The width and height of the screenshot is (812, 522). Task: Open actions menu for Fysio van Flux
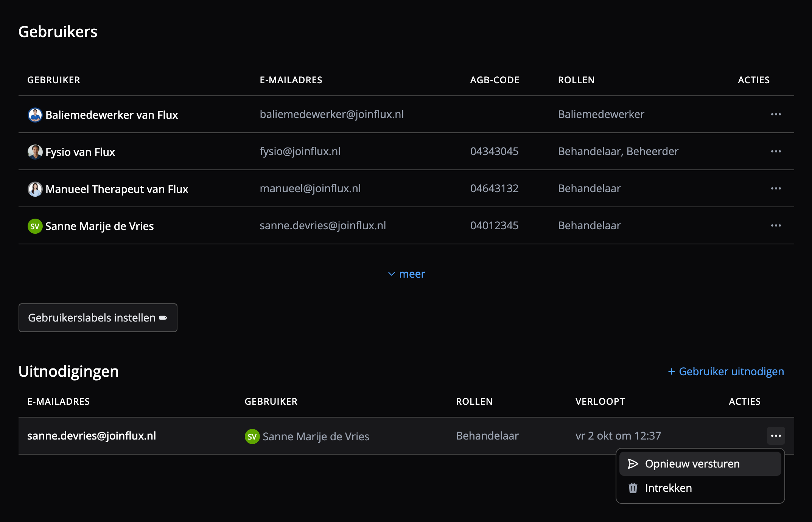click(776, 151)
